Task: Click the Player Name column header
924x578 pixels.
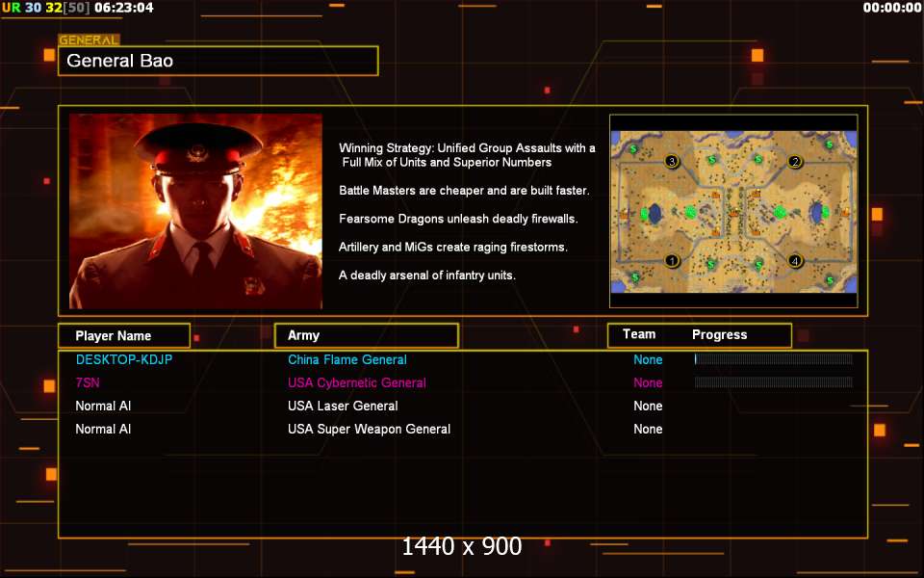Action: click(124, 335)
